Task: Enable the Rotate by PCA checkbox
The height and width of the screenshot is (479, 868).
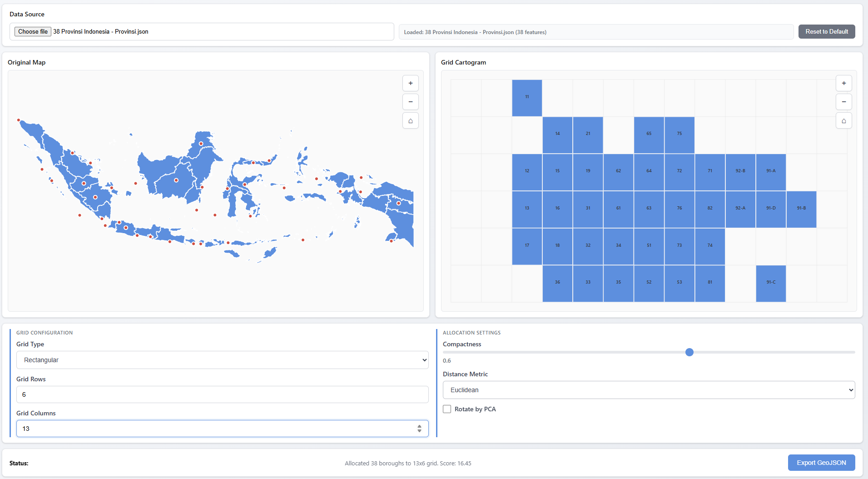Action: point(447,409)
